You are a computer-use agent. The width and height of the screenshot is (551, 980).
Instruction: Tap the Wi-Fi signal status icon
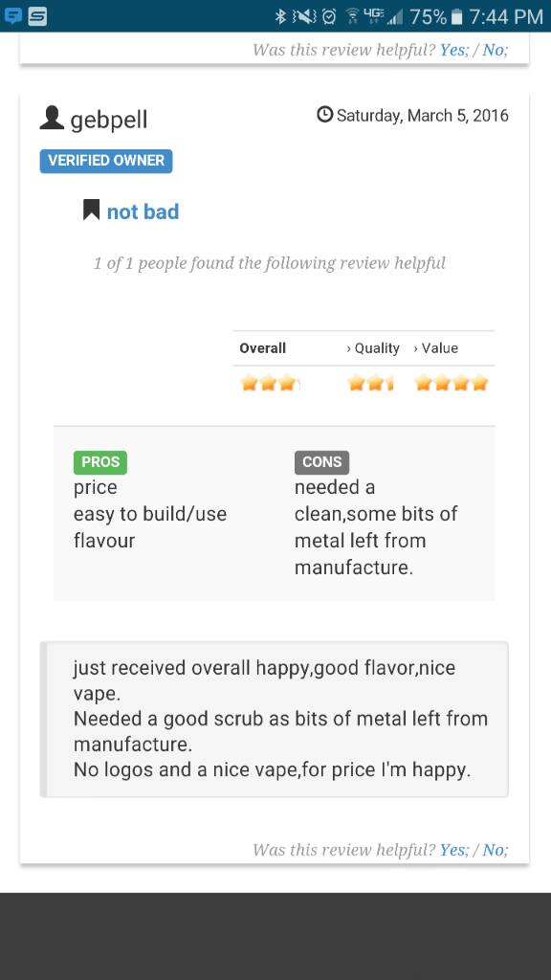coord(353,16)
